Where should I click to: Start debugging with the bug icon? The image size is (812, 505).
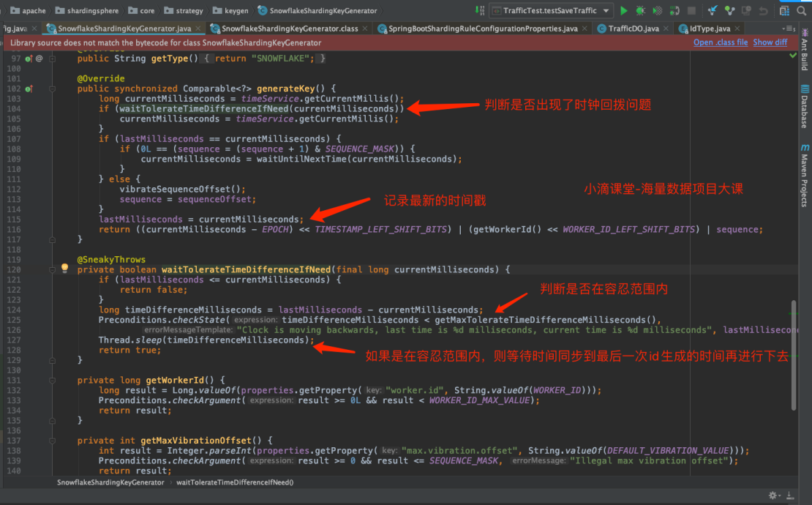(641, 10)
